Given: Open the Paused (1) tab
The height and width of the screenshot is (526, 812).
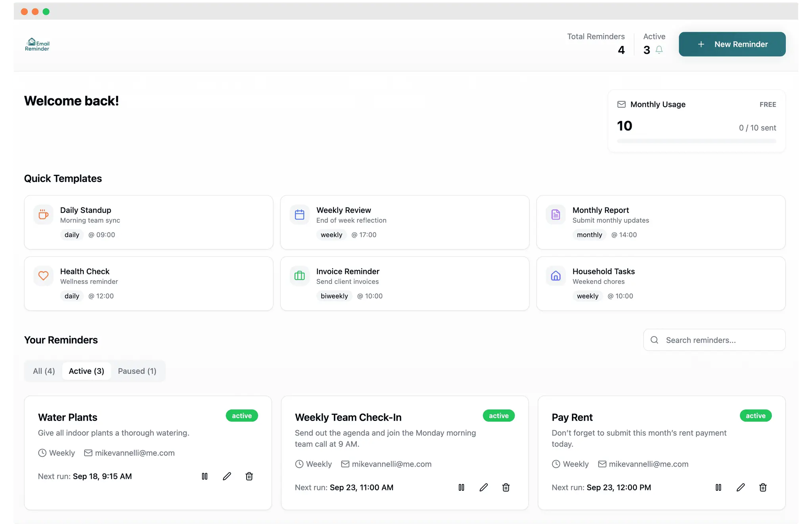Looking at the screenshot, I should click(x=137, y=371).
